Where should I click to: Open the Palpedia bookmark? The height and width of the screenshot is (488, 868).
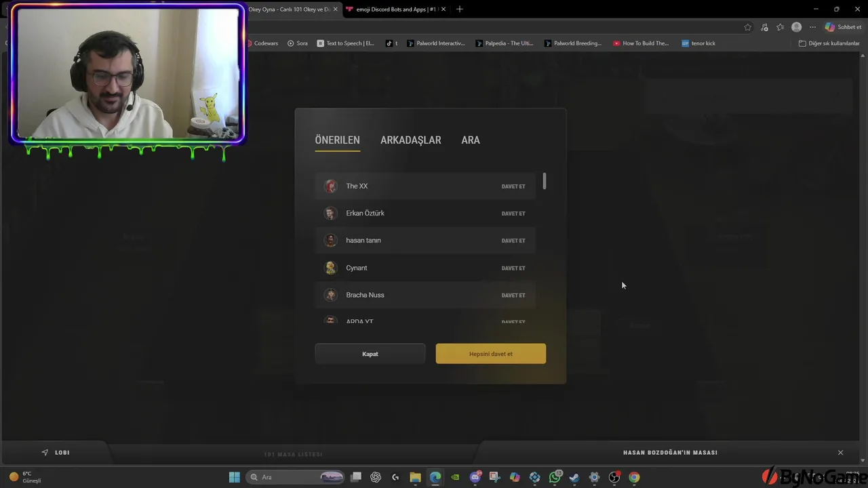point(505,43)
